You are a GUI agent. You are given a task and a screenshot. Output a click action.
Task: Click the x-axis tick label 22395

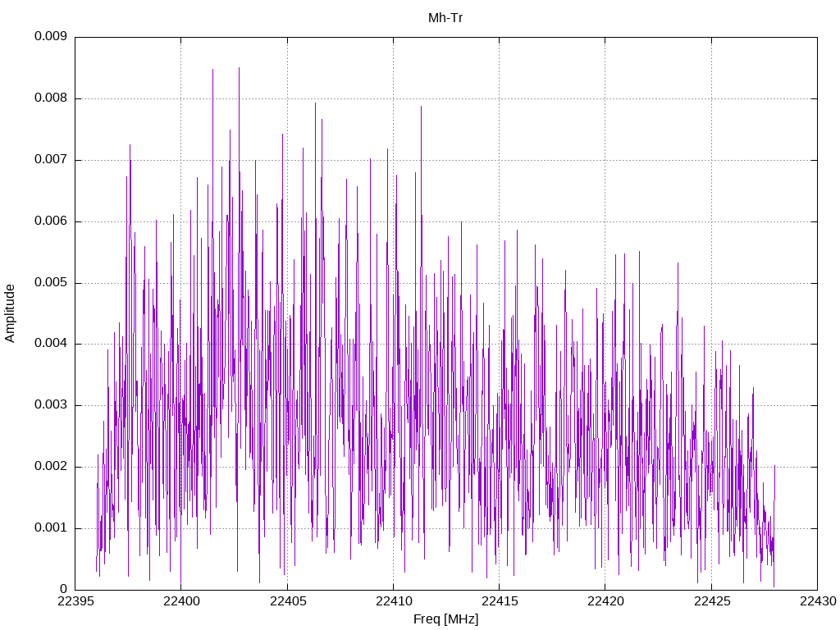pyautogui.click(x=75, y=601)
